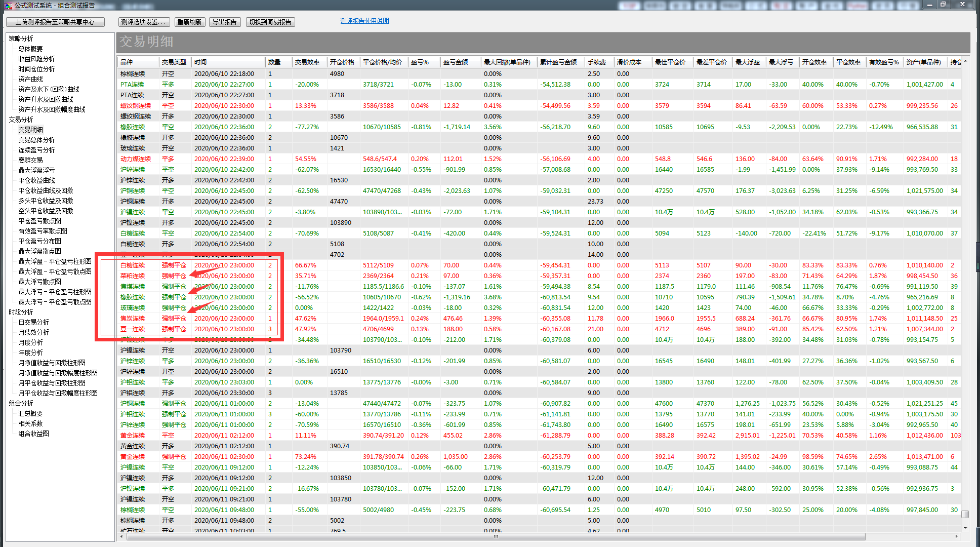The image size is (980, 547).
Task: Select 总体概要 in the tree
Action: [30, 49]
